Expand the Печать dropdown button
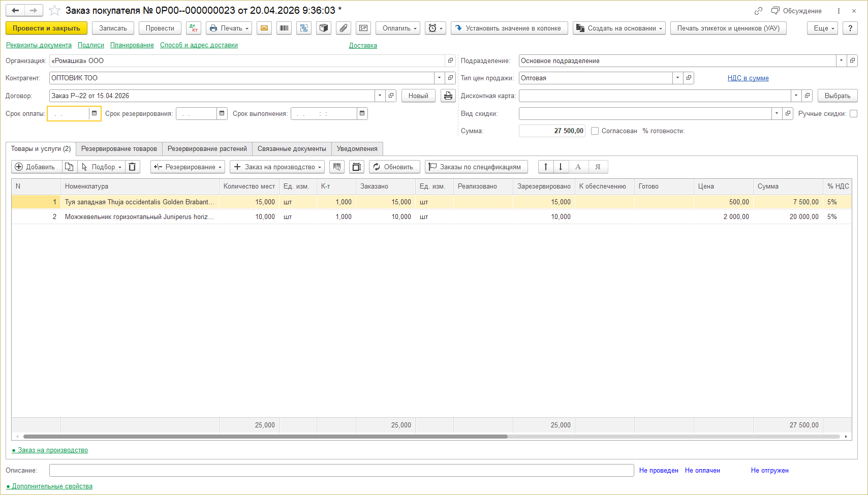This screenshot has height=495, width=868. 229,28
